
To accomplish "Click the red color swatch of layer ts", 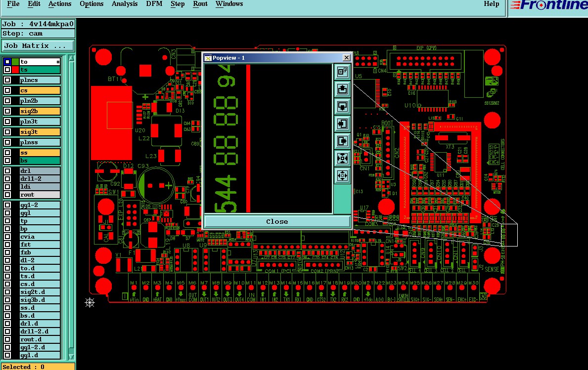I will pyautogui.click(x=15, y=70).
